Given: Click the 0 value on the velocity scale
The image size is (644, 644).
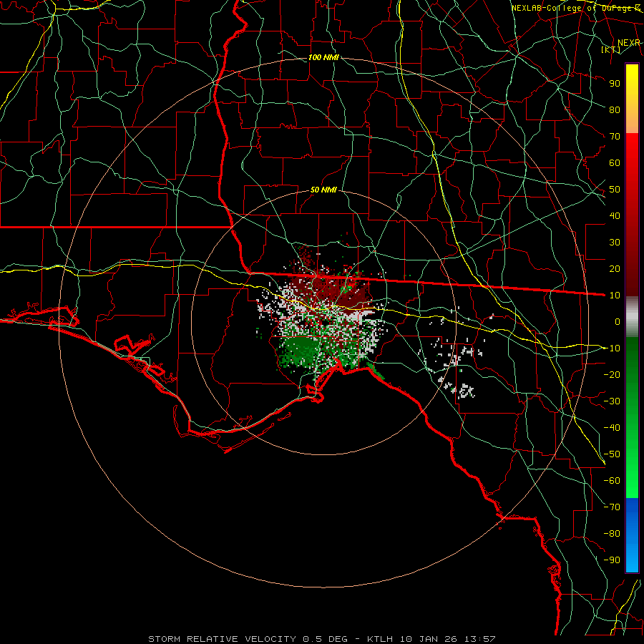Looking at the screenshot, I should [x=618, y=321].
